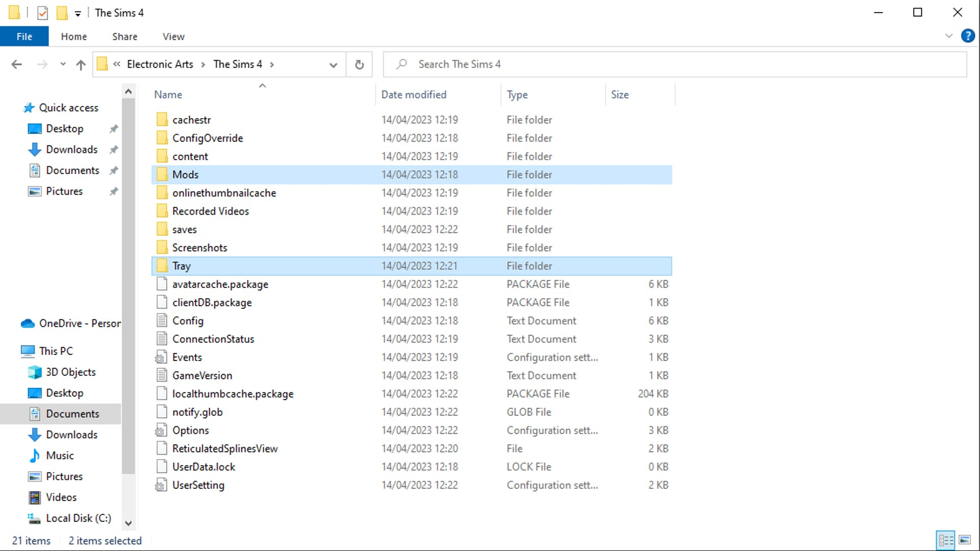Image resolution: width=980 pixels, height=551 pixels.
Task: Switch to Details view layout icon
Action: click(946, 540)
